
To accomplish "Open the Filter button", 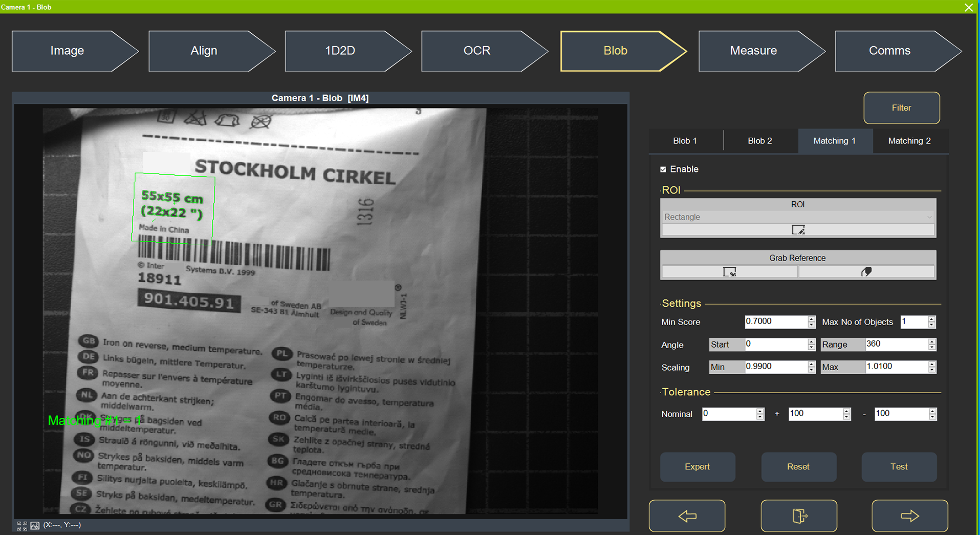I will [x=902, y=108].
